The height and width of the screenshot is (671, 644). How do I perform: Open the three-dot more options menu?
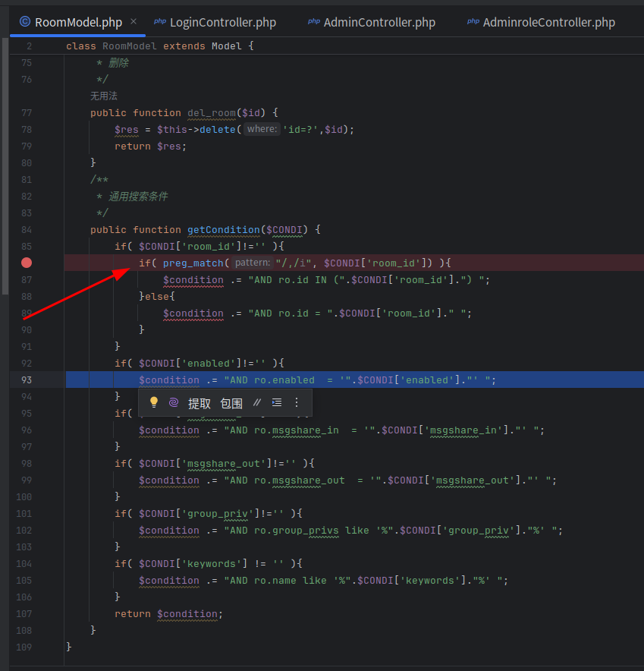[297, 402]
